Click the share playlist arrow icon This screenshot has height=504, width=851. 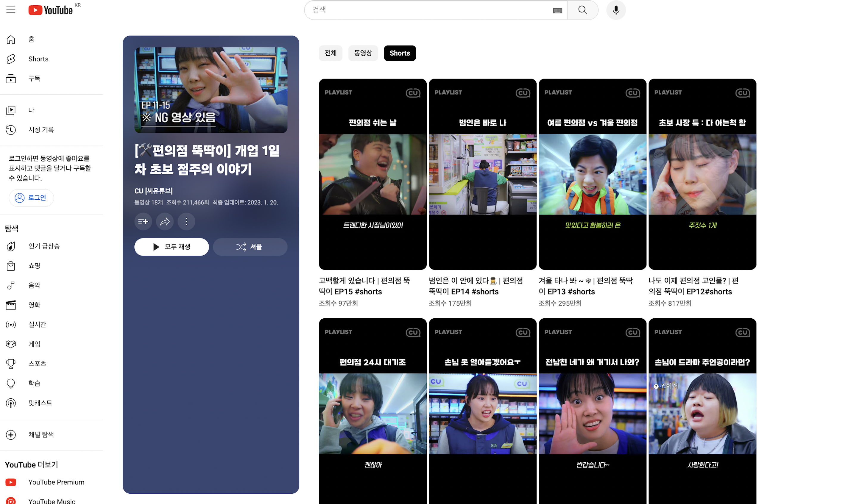tap(165, 221)
